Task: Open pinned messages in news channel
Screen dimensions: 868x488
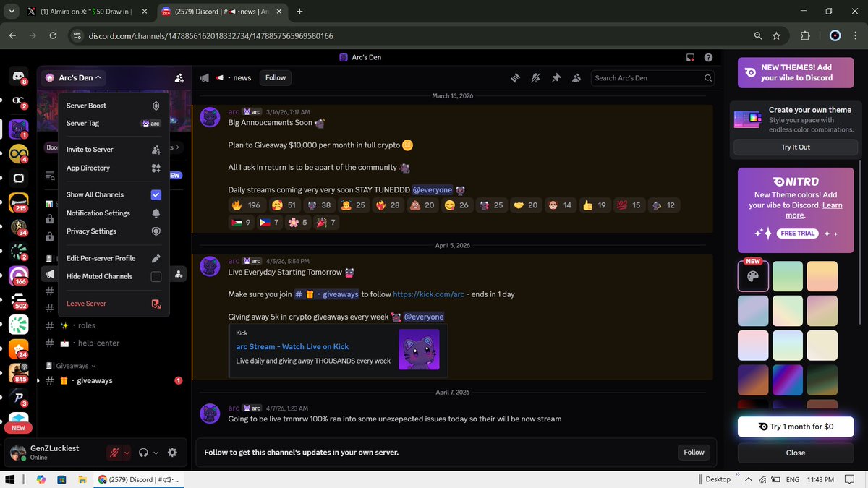Action: tap(556, 77)
